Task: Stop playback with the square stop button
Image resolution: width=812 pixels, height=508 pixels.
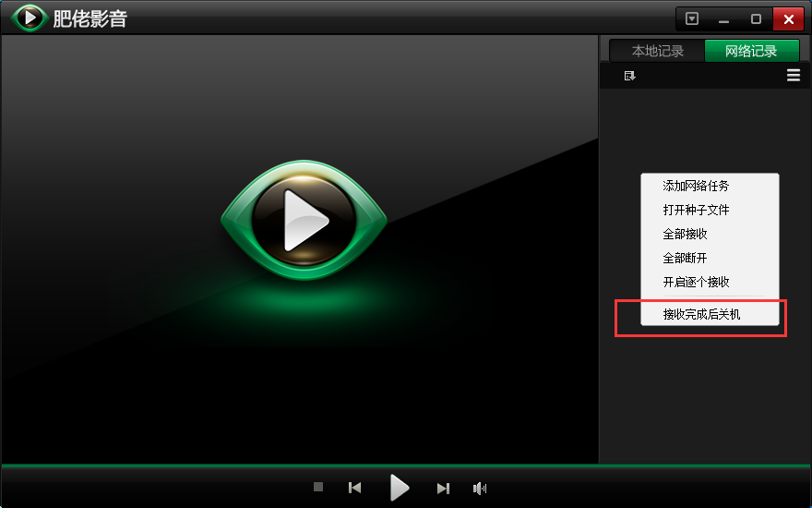Action: pos(318,487)
